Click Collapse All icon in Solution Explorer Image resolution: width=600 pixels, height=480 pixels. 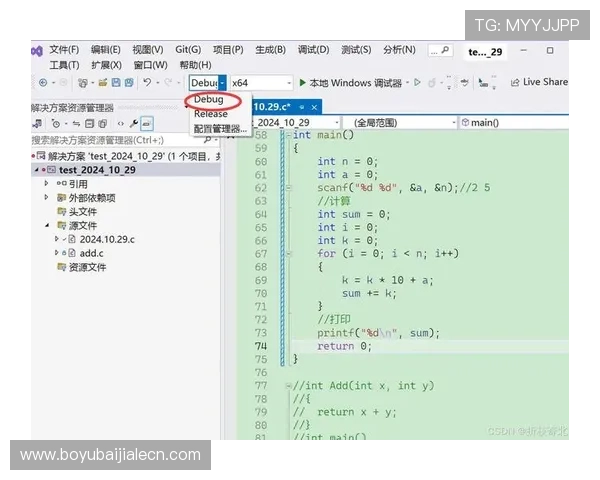[90, 123]
